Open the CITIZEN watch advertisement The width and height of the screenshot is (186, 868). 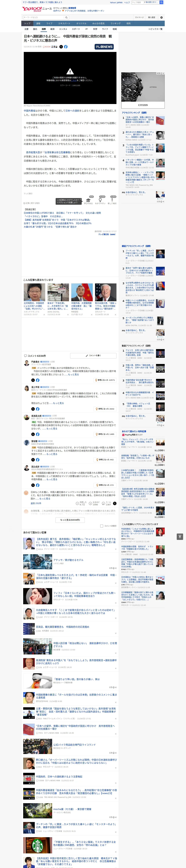pyautogui.click(x=143, y=90)
